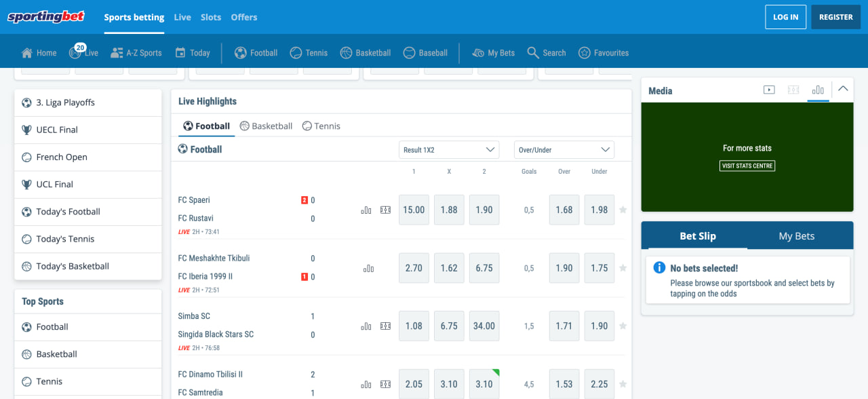
Task: Open stats for Simba SC match
Action: coord(366,326)
